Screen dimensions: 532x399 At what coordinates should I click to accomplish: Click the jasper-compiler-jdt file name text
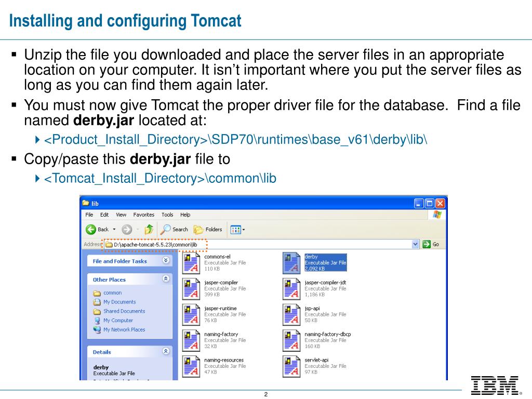point(325,283)
